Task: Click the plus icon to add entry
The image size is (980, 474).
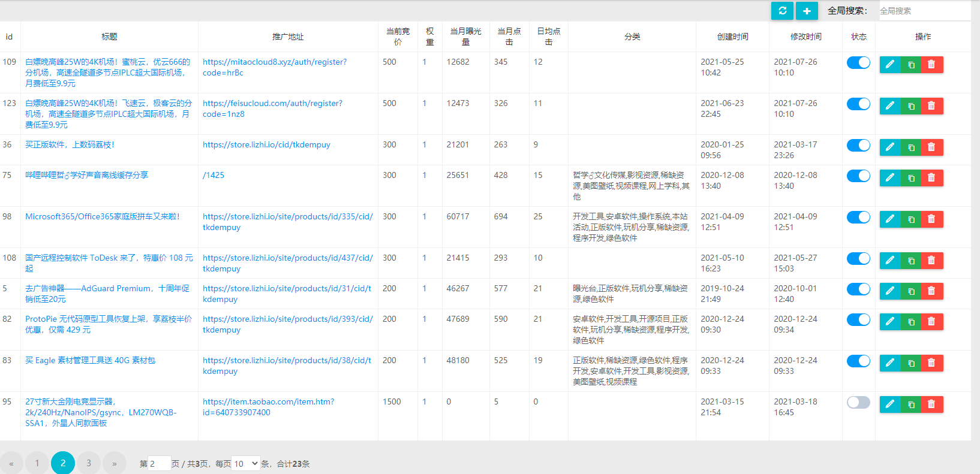Action: pos(807,11)
